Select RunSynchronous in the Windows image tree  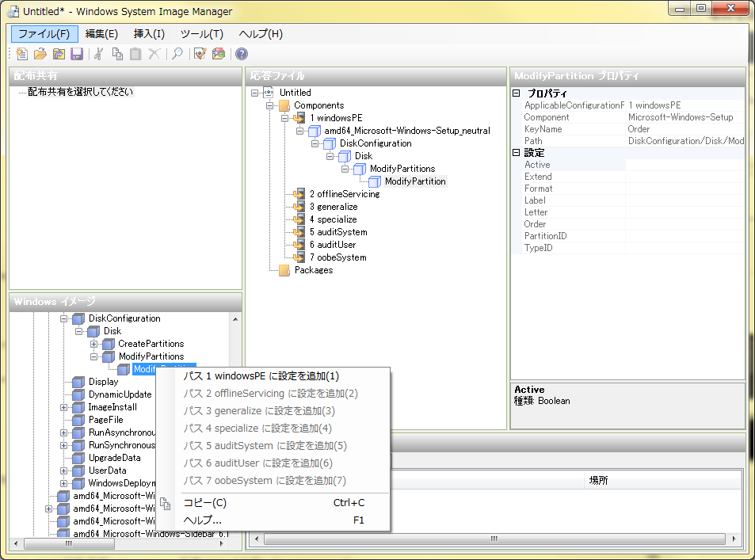[122, 445]
